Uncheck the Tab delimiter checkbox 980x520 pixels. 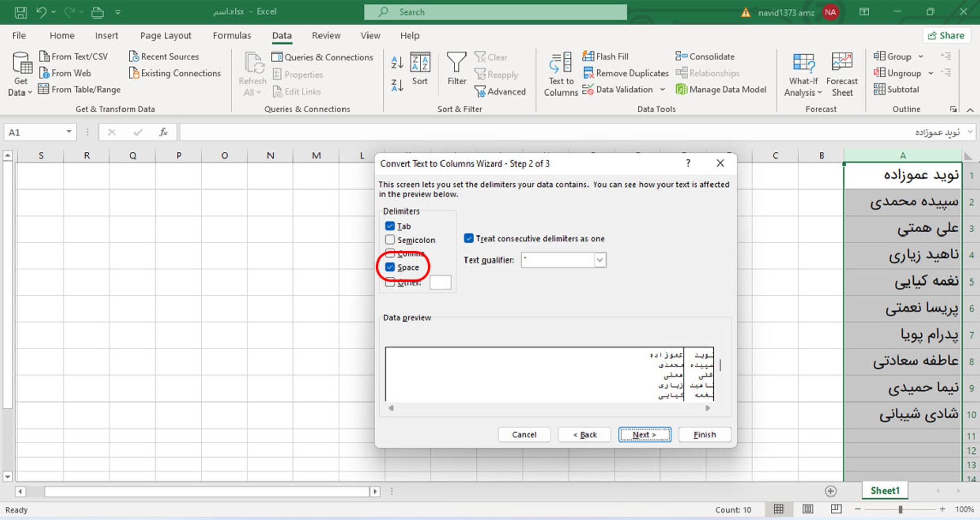390,226
